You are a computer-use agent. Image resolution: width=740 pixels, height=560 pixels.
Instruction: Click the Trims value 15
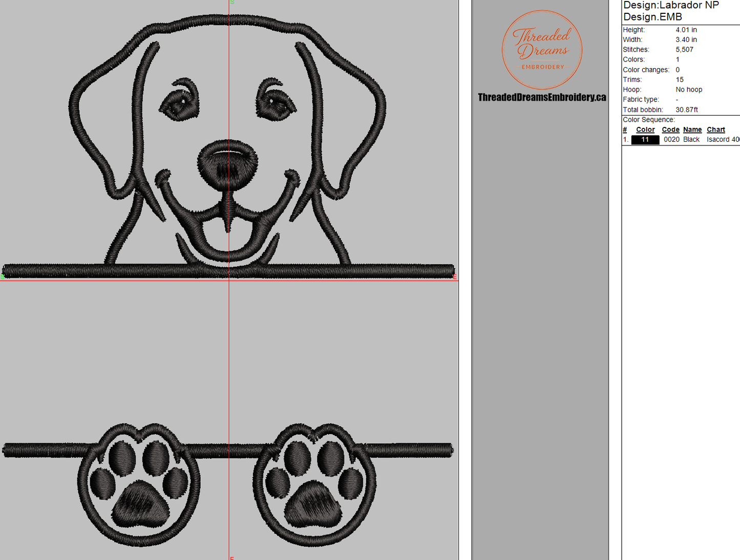[x=680, y=79]
